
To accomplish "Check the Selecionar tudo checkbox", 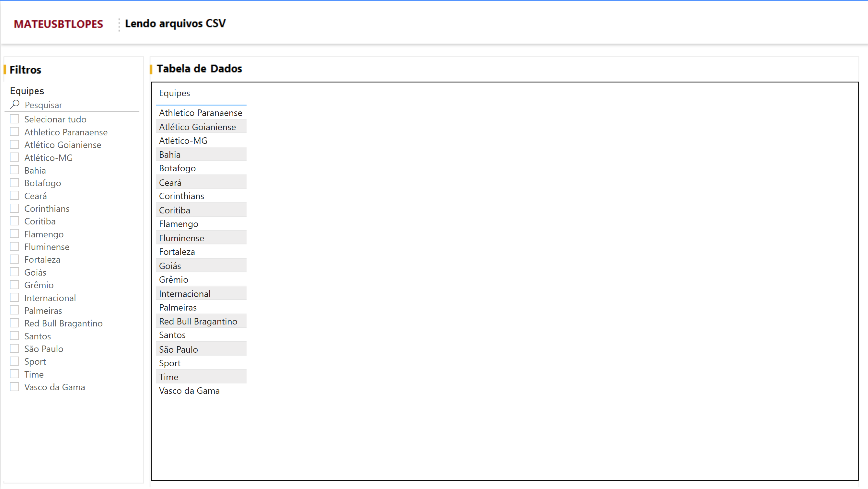I will pos(15,119).
